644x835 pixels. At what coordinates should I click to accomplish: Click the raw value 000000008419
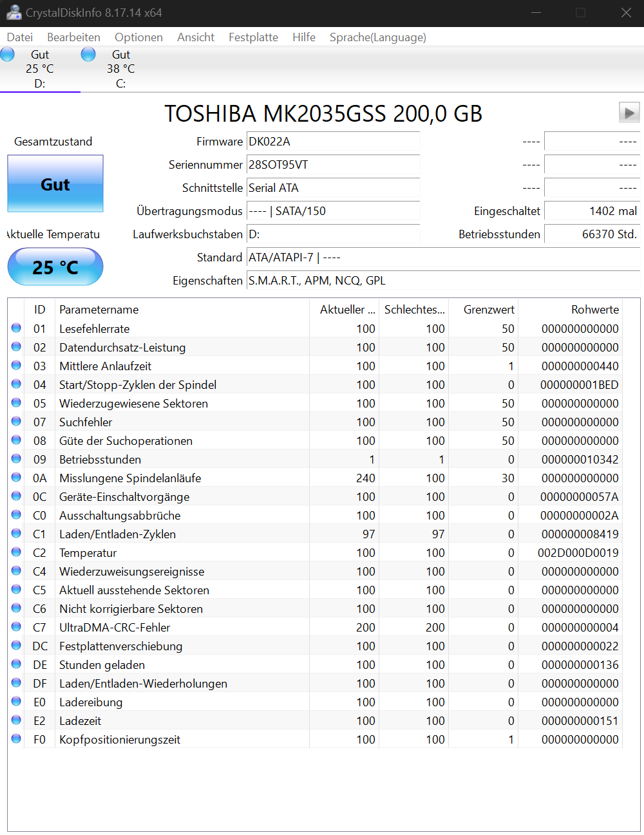click(x=580, y=534)
